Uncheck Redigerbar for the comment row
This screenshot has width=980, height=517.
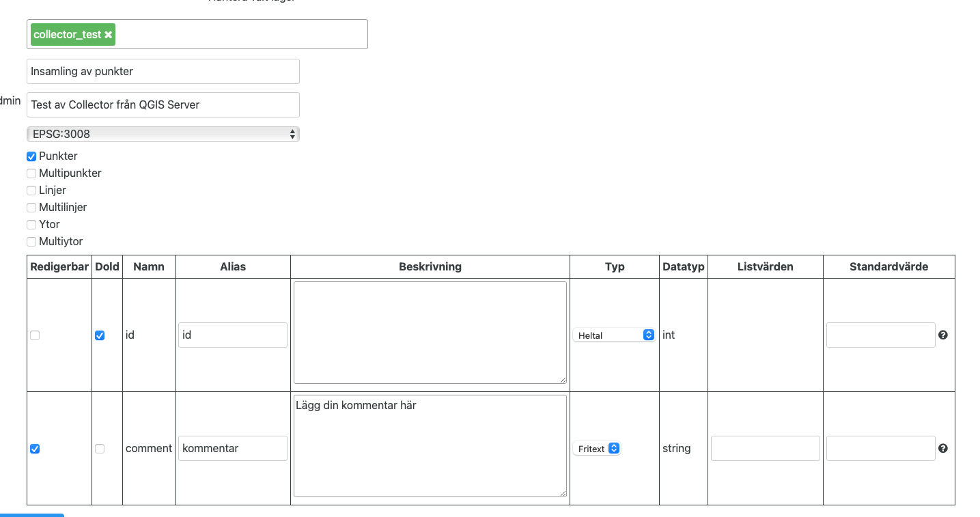(x=35, y=449)
